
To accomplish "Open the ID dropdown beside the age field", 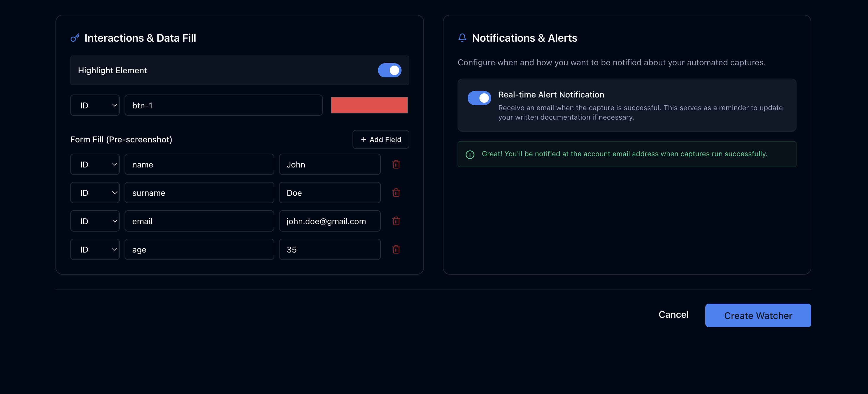I will pos(95,249).
